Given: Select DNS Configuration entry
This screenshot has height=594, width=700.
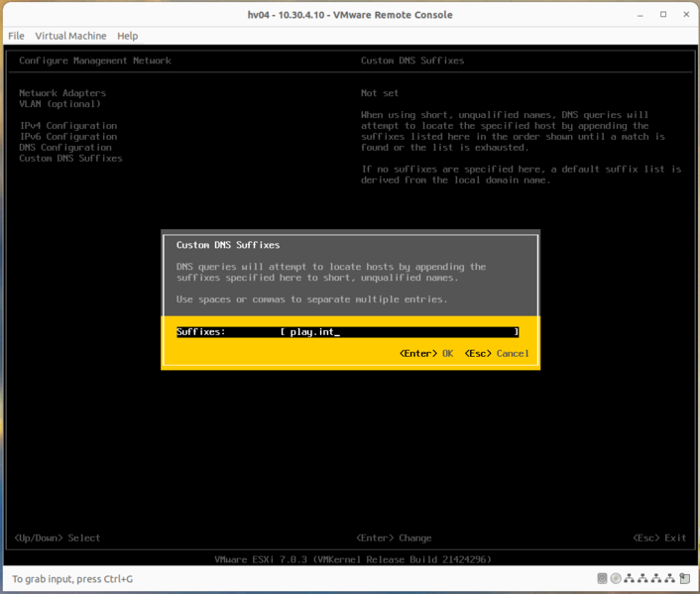Looking at the screenshot, I should [65, 148].
